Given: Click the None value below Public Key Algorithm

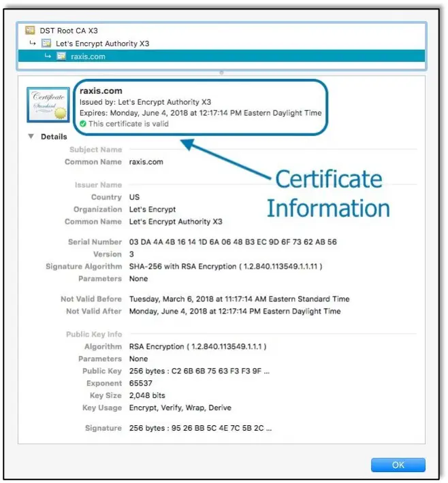Looking at the screenshot, I should (138, 359).
